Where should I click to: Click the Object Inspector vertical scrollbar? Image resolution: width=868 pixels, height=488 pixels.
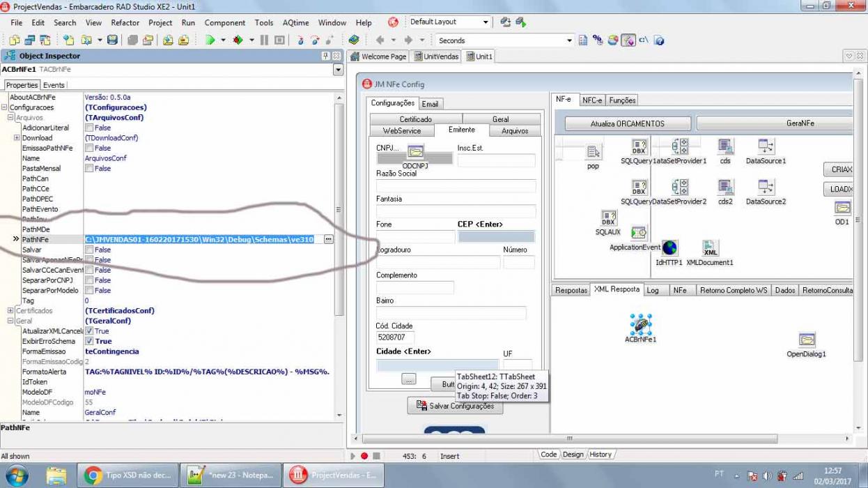coord(339,258)
